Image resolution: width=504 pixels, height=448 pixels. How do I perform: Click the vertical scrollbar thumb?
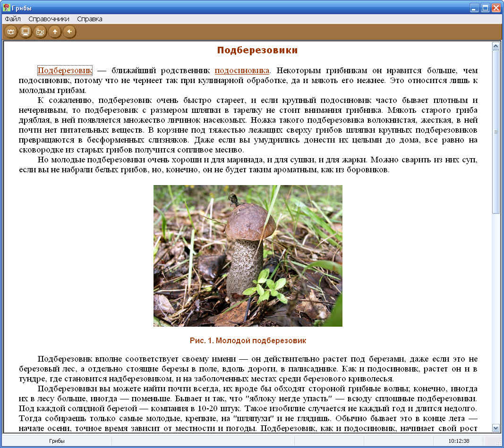click(495, 132)
